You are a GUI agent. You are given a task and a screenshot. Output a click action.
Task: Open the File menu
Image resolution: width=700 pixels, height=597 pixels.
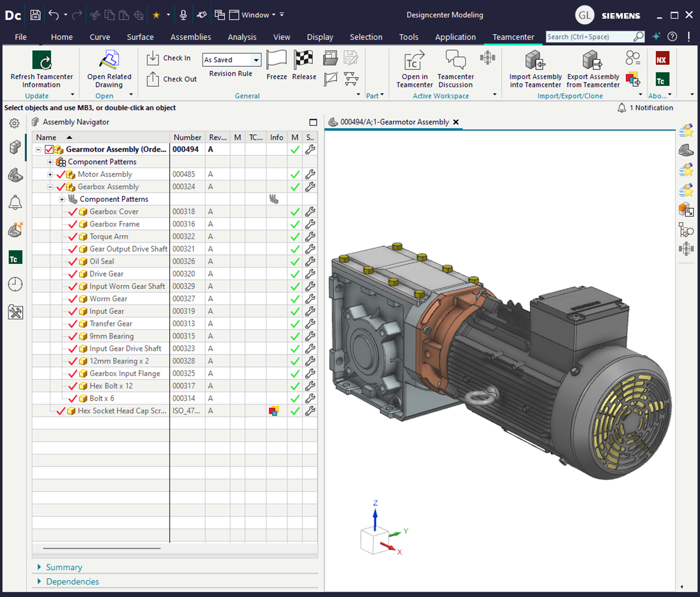[21, 37]
